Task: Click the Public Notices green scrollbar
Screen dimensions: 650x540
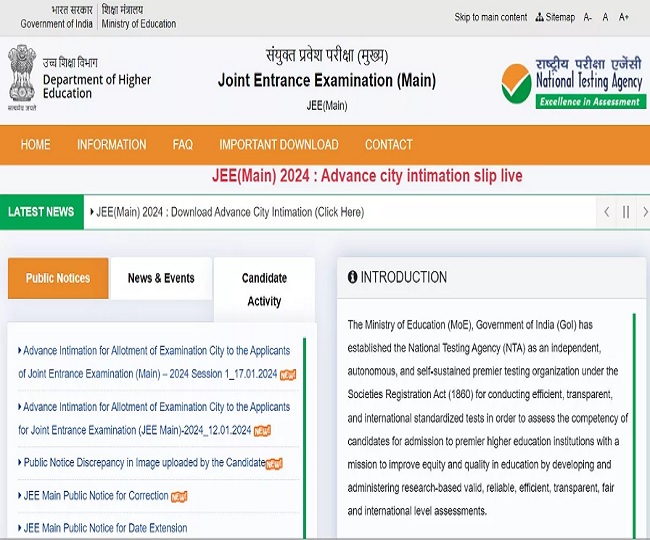Action: [305, 438]
